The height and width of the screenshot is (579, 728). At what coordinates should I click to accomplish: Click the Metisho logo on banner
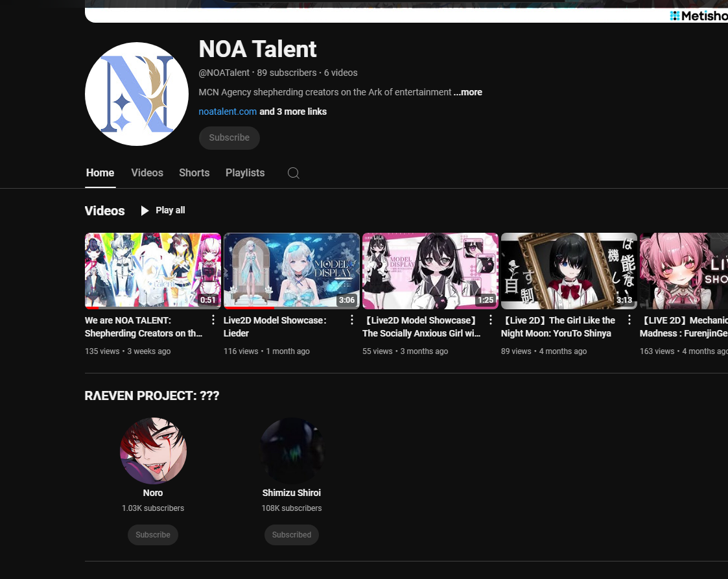click(699, 16)
